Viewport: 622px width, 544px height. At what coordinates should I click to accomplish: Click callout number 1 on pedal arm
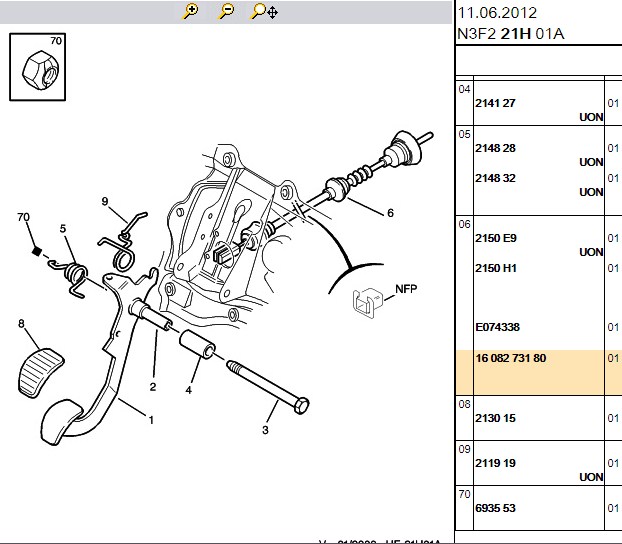[151, 420]
